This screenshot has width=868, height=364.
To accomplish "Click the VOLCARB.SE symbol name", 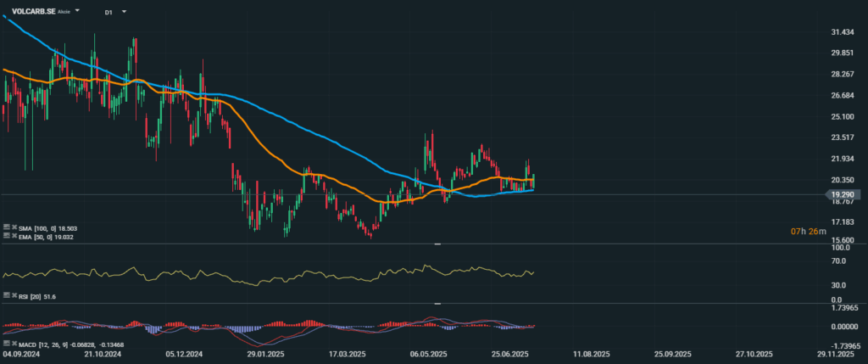I will (x=33, y=12).
